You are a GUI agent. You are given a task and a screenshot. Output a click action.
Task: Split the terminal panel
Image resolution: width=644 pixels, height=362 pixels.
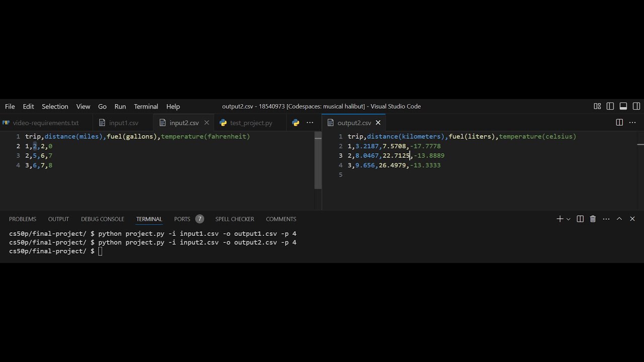coord(580,219)
